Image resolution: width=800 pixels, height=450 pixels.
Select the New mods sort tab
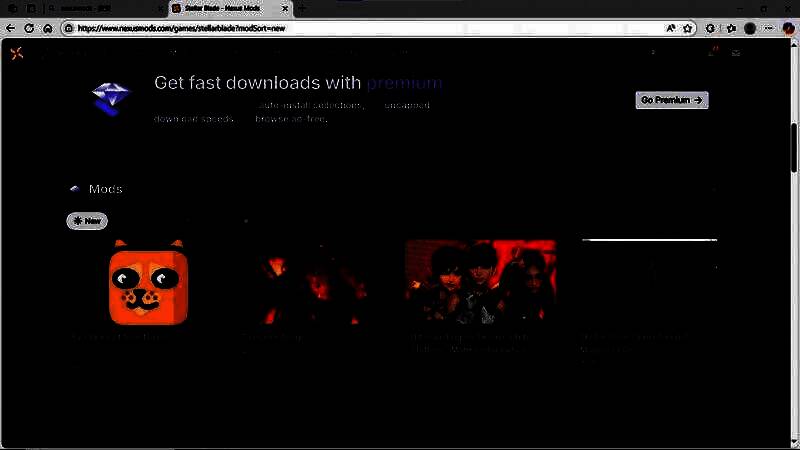[87, 221]
